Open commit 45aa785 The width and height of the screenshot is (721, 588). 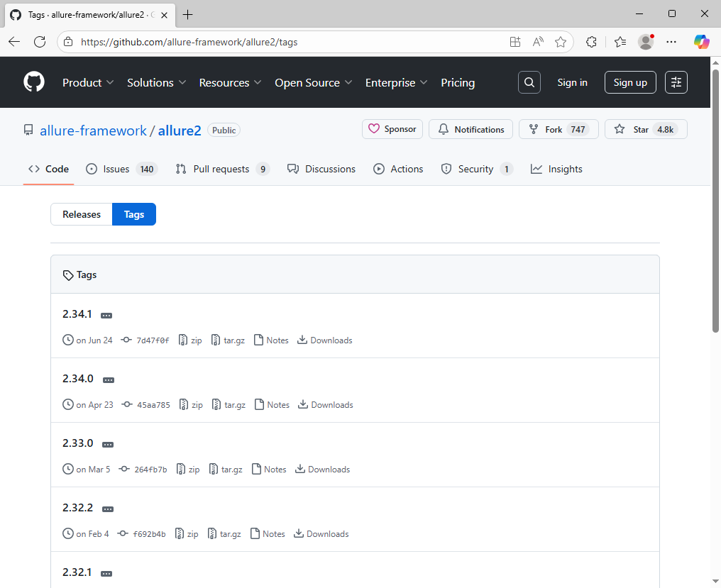(x=146, y=404)
